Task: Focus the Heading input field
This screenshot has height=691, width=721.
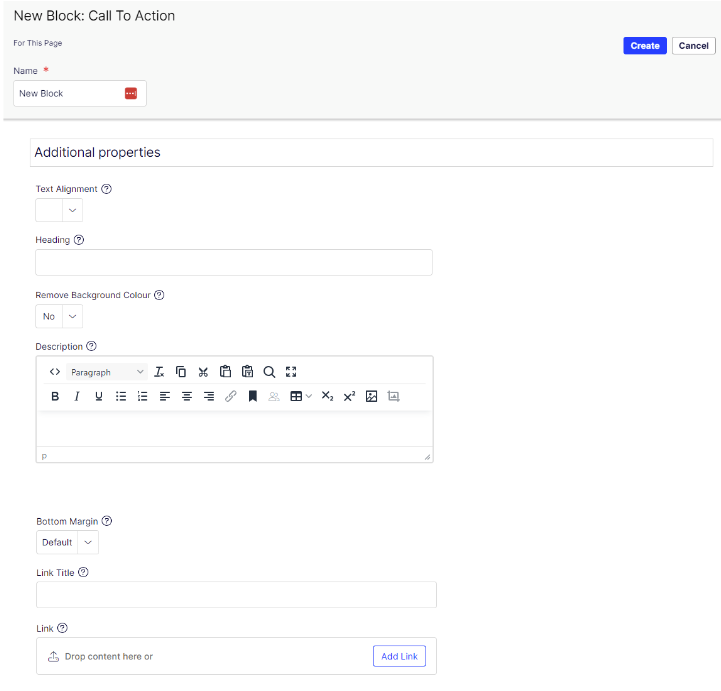Action: [x=234, y=263]
